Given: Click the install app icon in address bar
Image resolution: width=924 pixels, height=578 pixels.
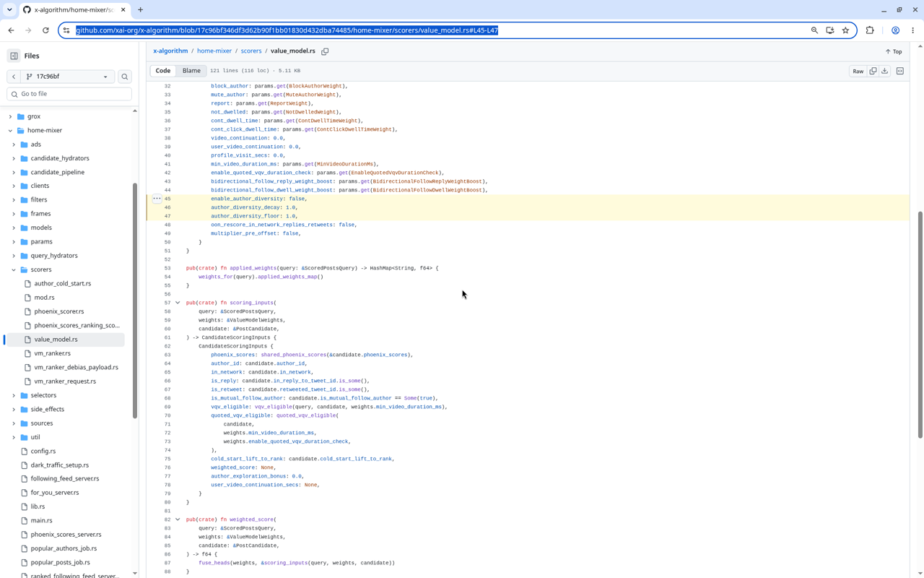Looking at the screenshot, I should 830,30.
